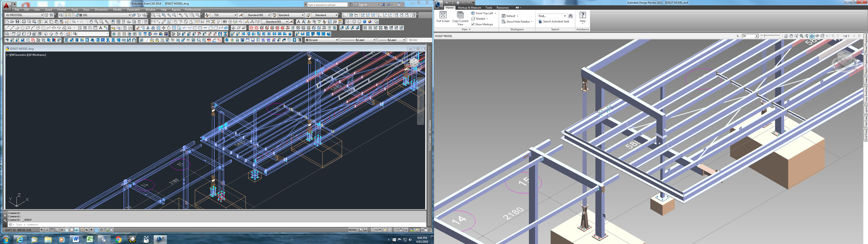Open the Dimension menu in AutoCAD
This screenshot has width=868, height=244.
[x=101, y=9]
